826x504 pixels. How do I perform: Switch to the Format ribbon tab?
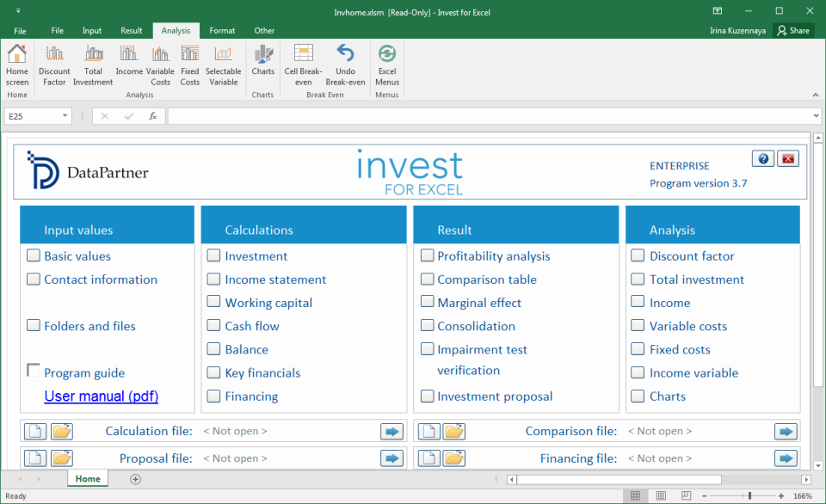click(x=222, y=30)
